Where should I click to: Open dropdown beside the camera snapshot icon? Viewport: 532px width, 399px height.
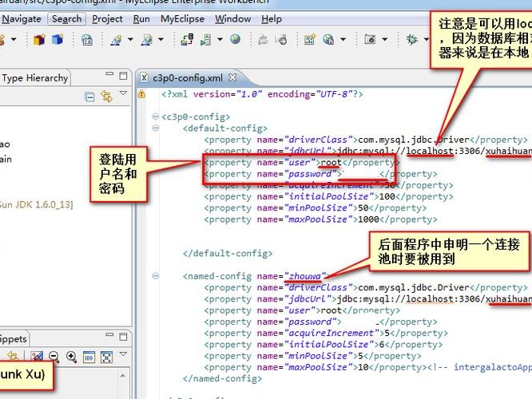coord(385,40)
